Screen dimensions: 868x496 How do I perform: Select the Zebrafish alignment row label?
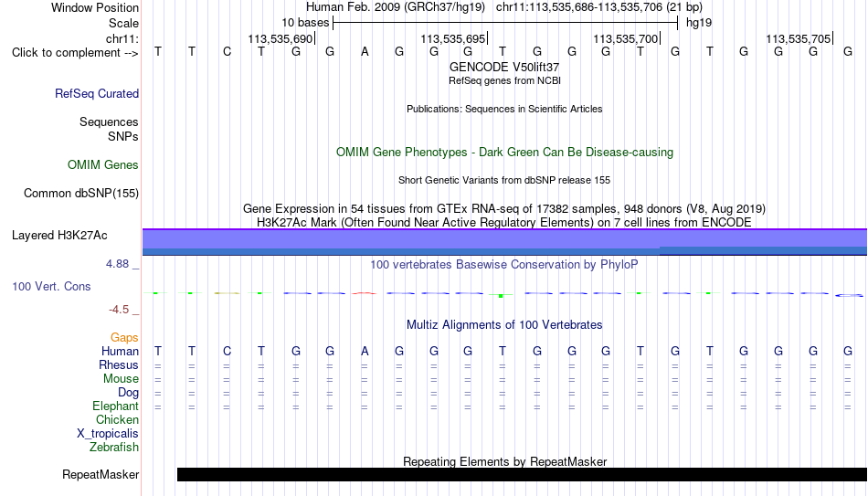tap(114, 448)
